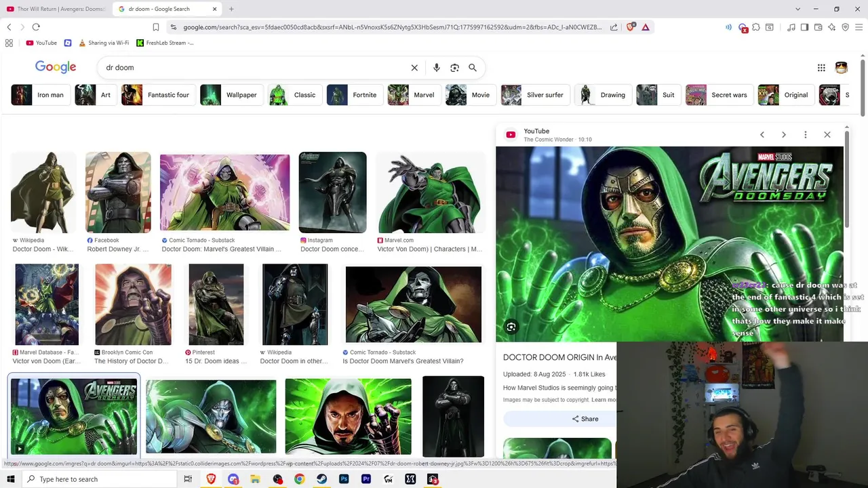Search by image with Google Lens icon

(455, 68)
